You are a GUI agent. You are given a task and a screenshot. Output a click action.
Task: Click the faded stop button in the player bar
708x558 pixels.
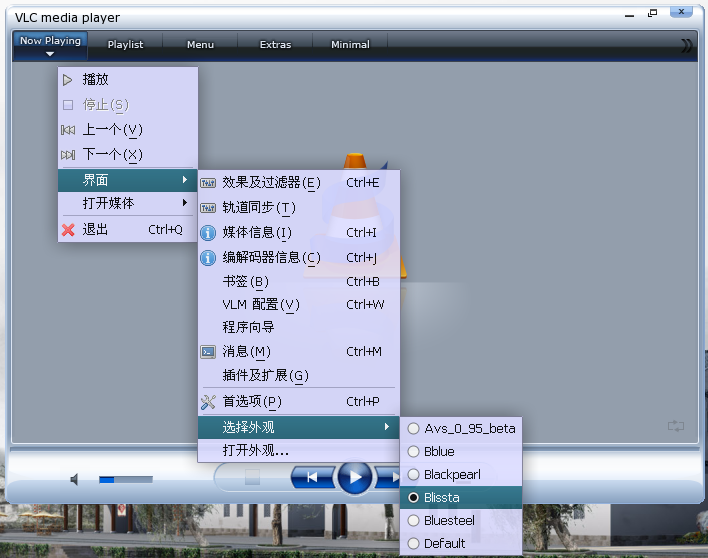pyautogui.click(x=252, y=477)
